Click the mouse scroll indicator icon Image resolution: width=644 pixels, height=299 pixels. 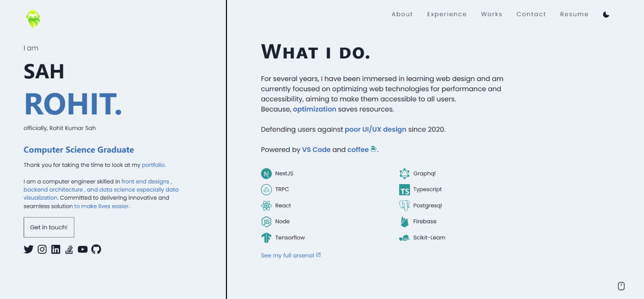(621, 286)
